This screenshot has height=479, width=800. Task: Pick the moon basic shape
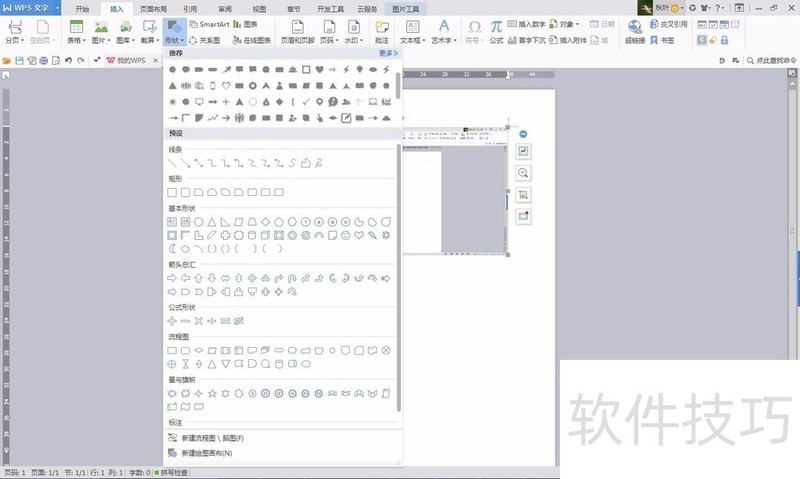pos(172,248)
